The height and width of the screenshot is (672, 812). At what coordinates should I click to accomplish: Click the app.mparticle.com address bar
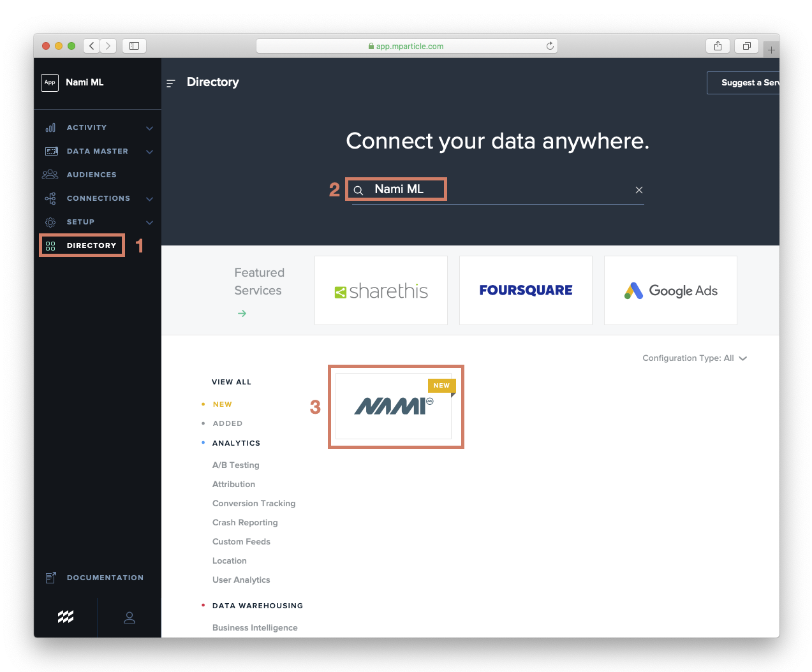[407, 46]
